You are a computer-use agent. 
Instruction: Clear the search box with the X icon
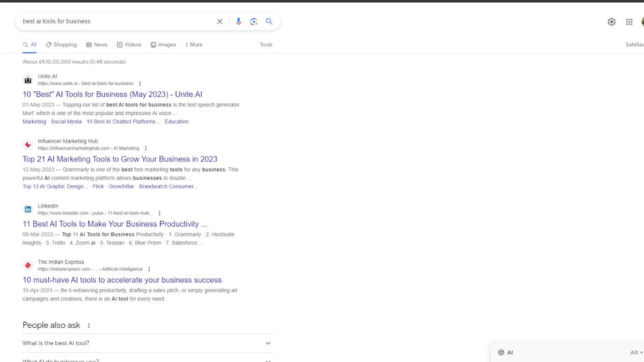pos(219,21)
